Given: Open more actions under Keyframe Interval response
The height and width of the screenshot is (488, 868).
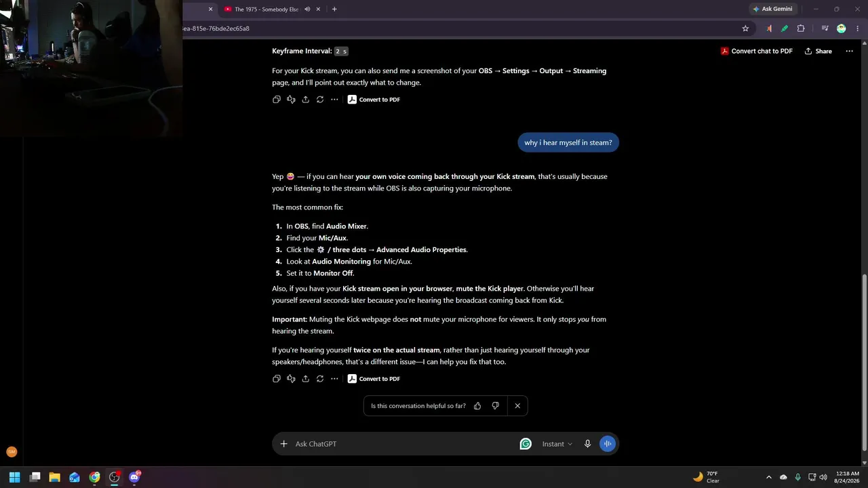Looking at the screenshot, I should [334, 100].
